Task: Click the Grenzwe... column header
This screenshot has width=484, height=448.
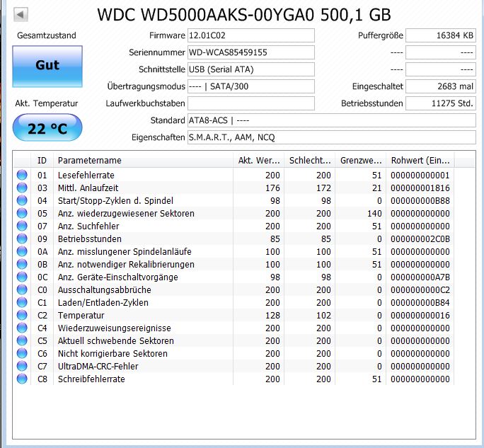Action: pyautogui.click(x=361, y=161)
